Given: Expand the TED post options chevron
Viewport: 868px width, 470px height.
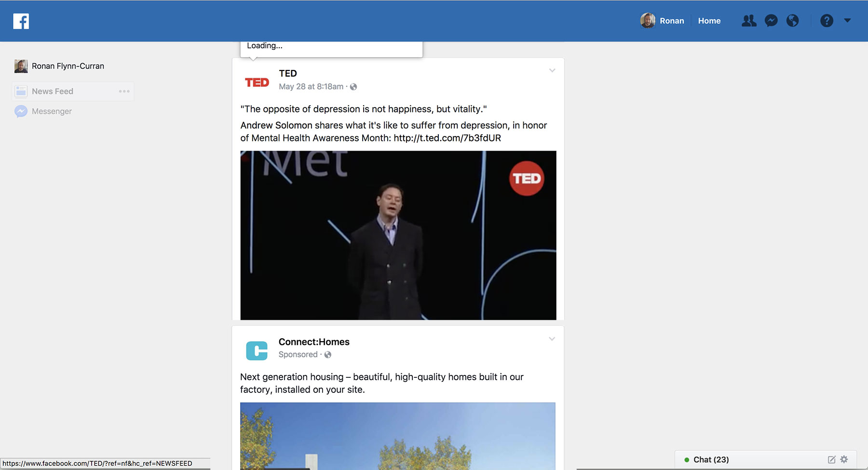Looking at the screenshot, I should (552, 70).
